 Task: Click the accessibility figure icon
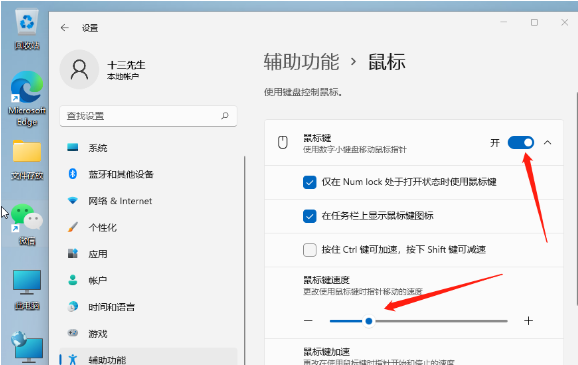coord(73,359)
